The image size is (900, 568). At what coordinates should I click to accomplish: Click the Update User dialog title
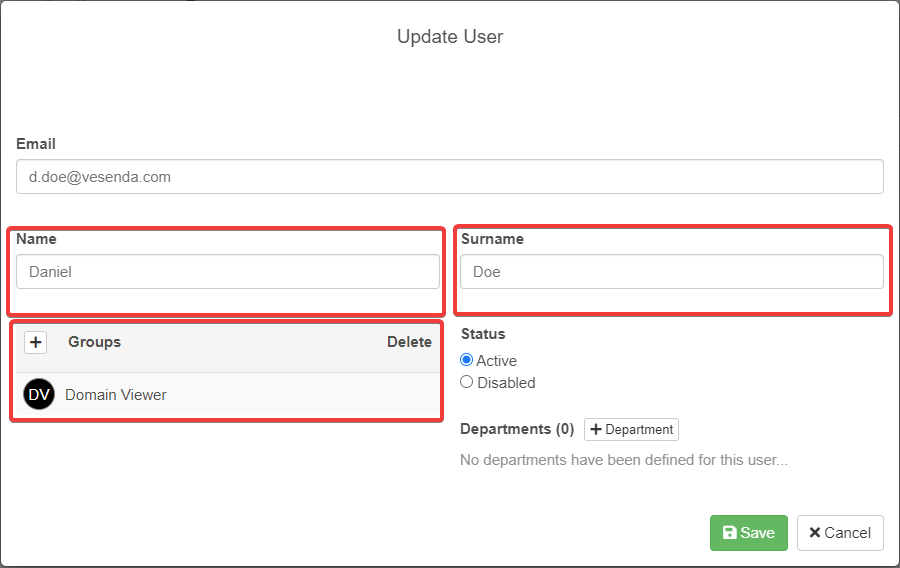[450, 37]
